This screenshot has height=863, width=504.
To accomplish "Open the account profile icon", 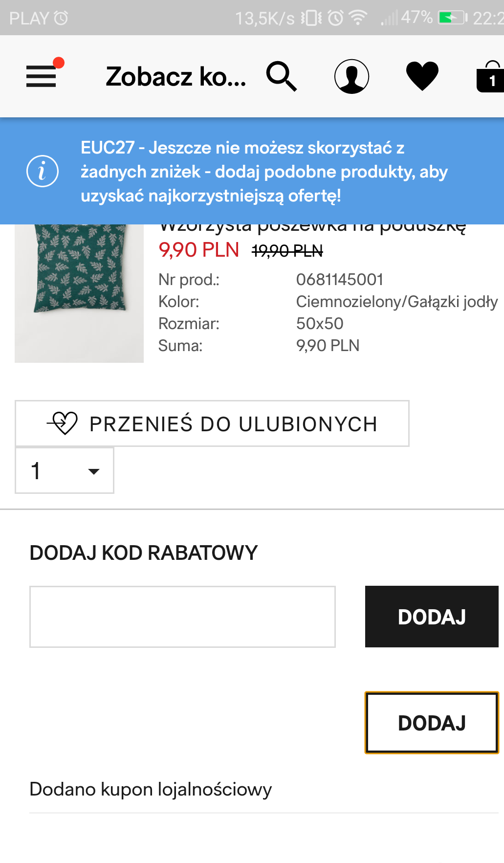I will coord(351,76).
